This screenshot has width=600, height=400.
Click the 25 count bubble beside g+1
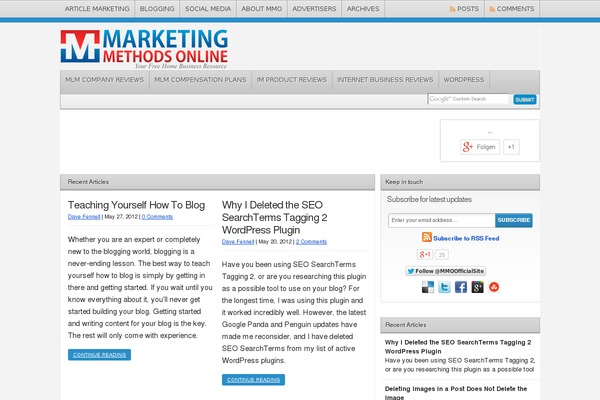pyautogui.click(x=442, y=255)
